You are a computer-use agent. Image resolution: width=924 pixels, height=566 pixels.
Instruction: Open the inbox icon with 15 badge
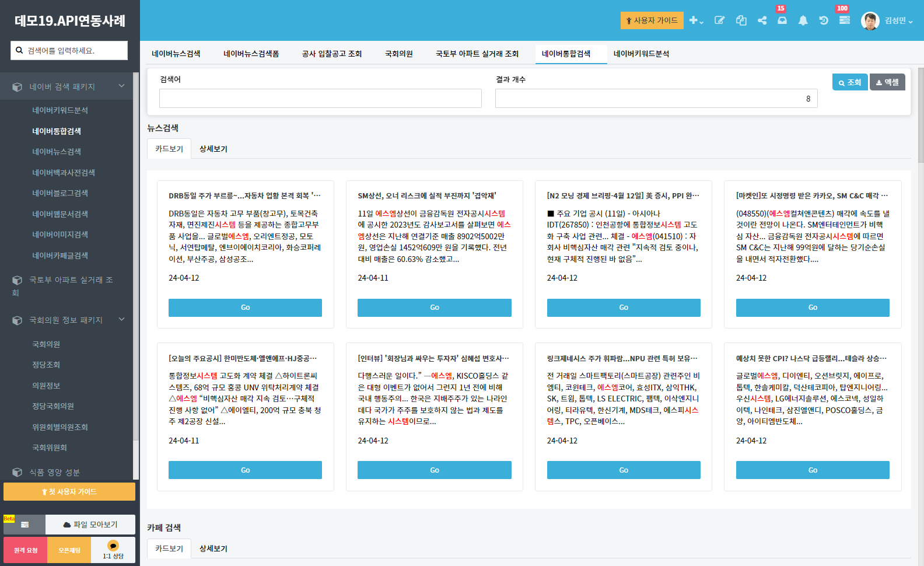coord(782,20)
